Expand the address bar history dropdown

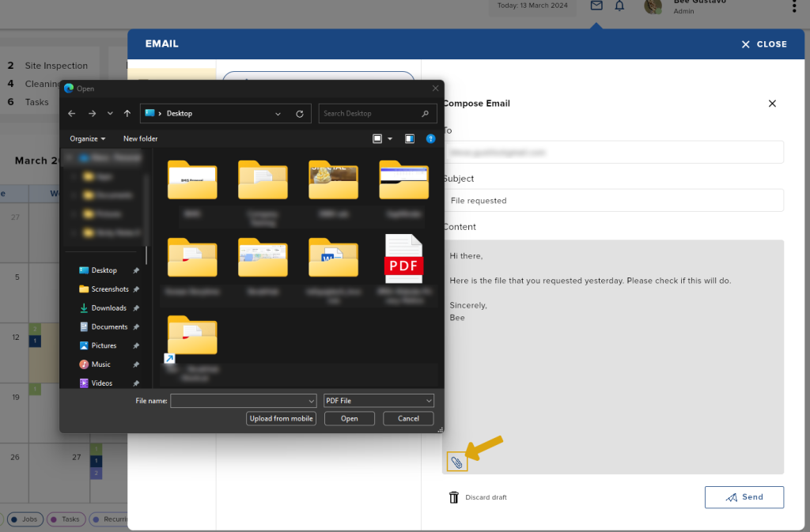click(x=278, y=114)
